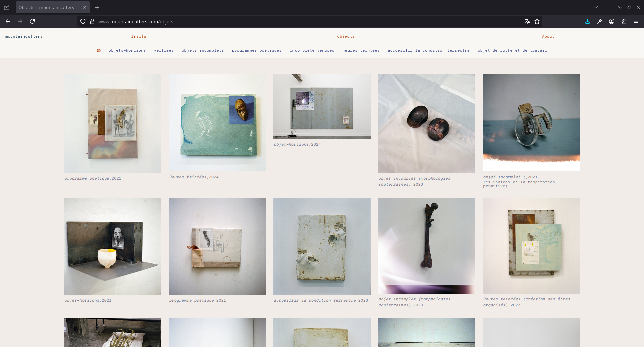
Task: Close the Objects mountaincutters tab
Action: pos(85,7)
